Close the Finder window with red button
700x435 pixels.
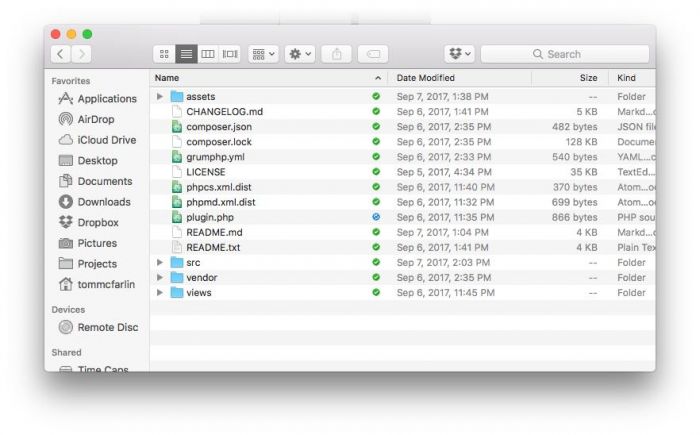coord(55,34)
